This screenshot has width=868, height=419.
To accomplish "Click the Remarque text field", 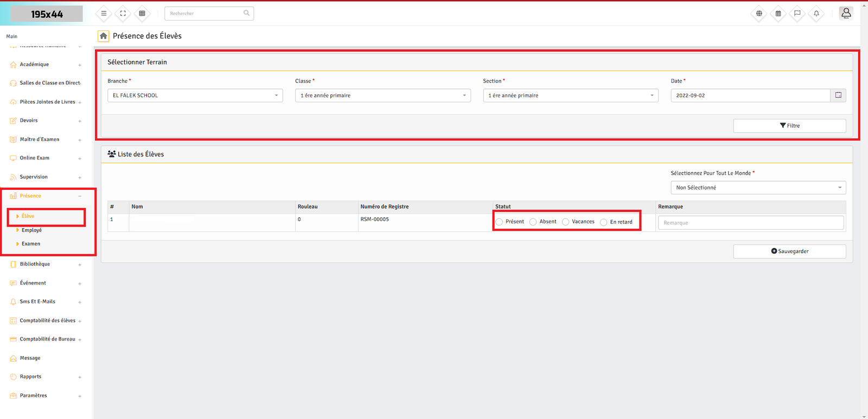I will 750,223.
